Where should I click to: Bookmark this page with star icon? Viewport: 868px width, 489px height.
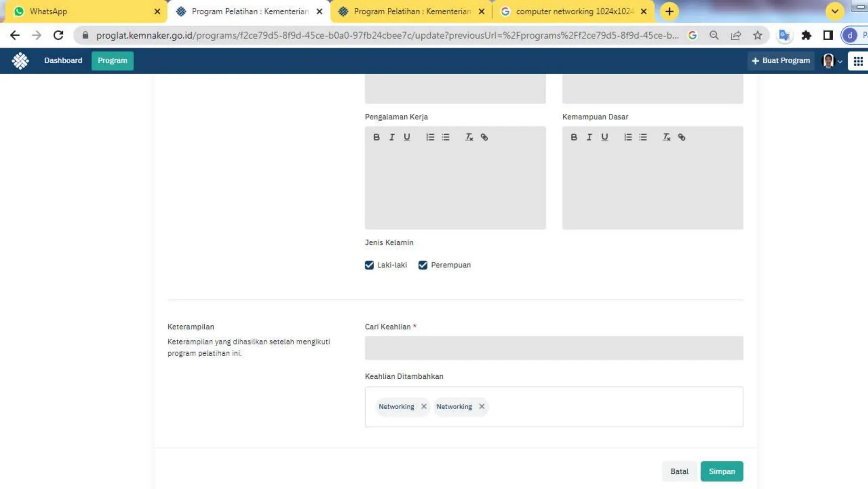757,36
